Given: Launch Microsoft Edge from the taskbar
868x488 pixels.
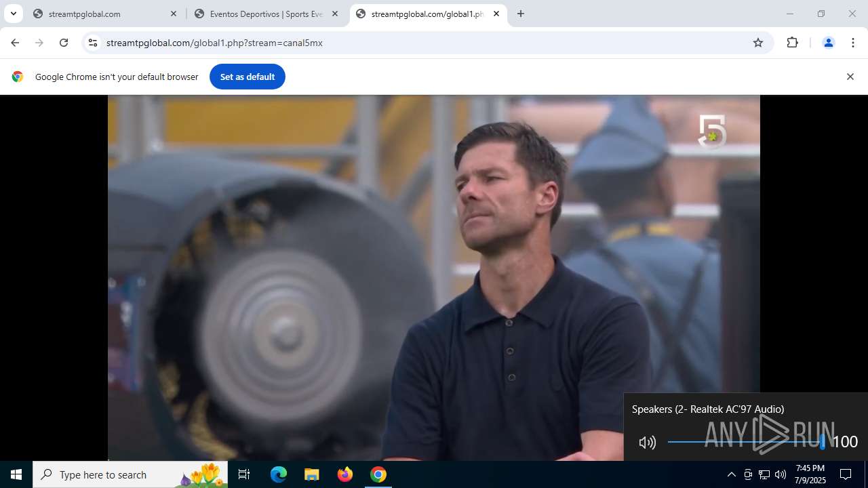Looking at the screenshot, I should tap(279, 474).
